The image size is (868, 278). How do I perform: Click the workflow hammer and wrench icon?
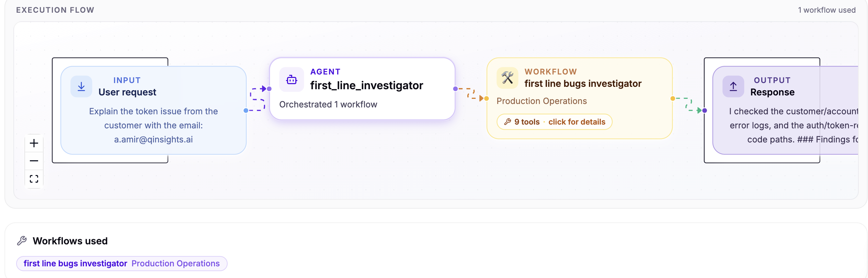click(x=507, y=78)
